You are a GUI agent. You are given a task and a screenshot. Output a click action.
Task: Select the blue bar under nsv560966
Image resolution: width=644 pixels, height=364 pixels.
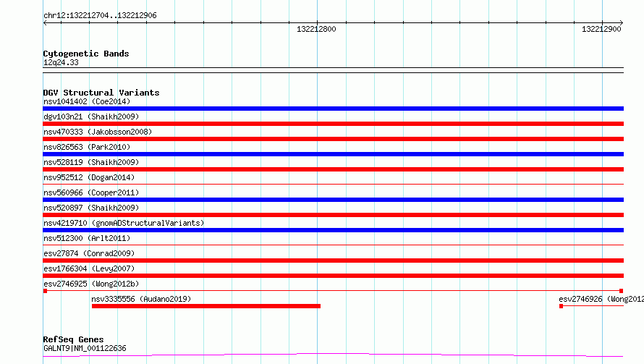point(333,200)
